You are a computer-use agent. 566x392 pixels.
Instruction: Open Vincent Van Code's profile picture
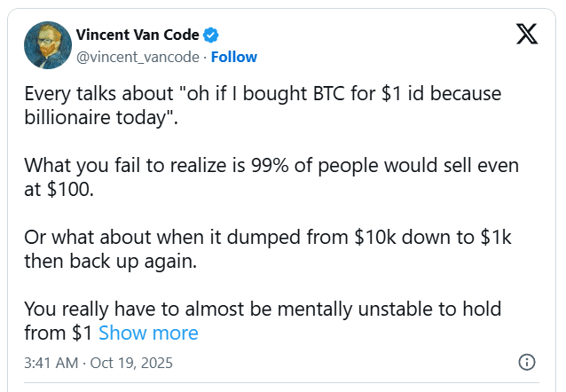click(43, 46)
